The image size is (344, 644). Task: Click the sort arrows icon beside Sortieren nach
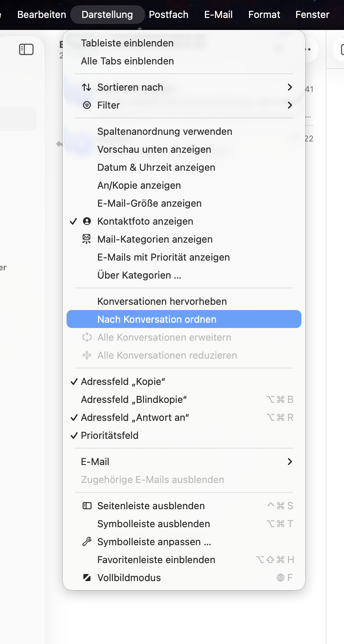point(87,87)
